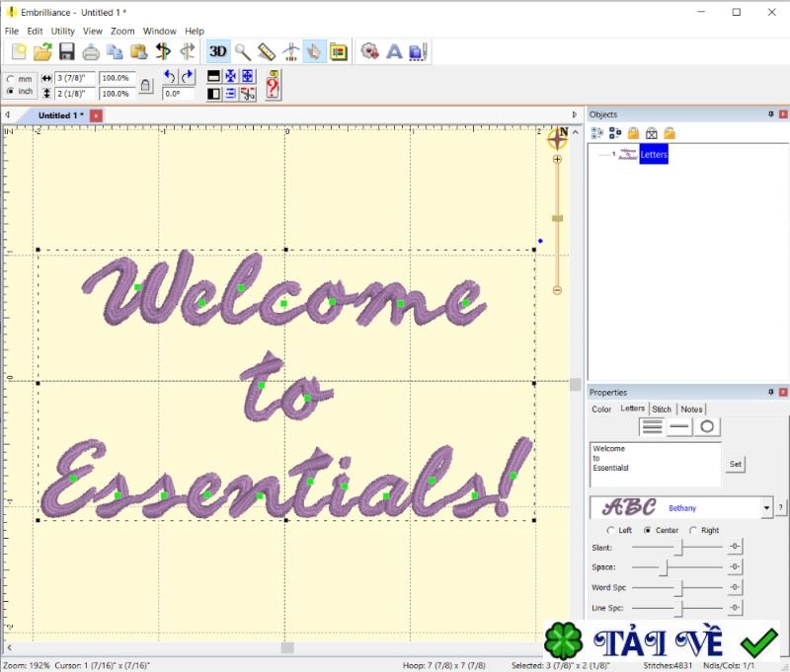Image resolution: width=790 pixels, height=672 pixels.
Task: Toggle the aspect ratio lock icon
Action: click(x=145, y=86)
